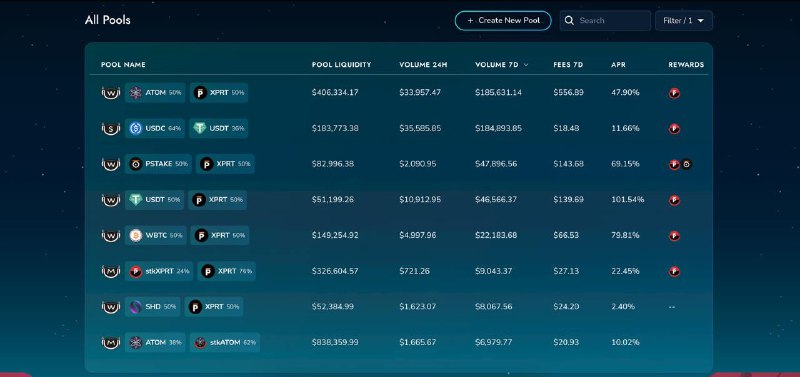Click the USDC token icon

pos(136,129)
